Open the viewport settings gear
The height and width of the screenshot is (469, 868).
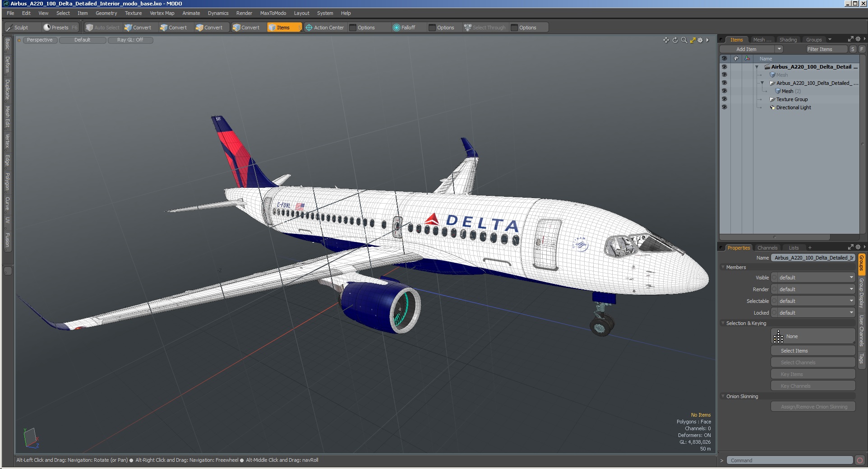click(x=700, y=40)
